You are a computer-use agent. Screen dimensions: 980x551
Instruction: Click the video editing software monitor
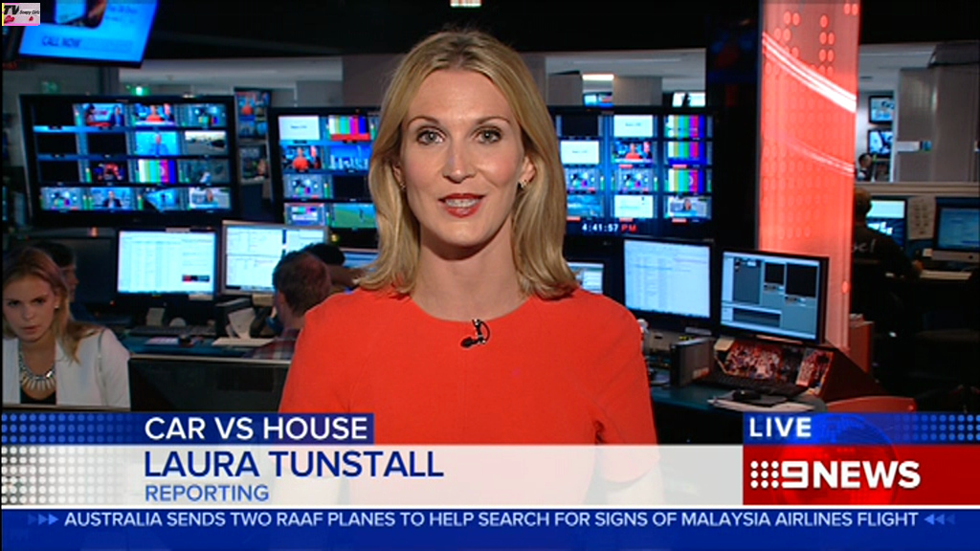coord(773,296)
